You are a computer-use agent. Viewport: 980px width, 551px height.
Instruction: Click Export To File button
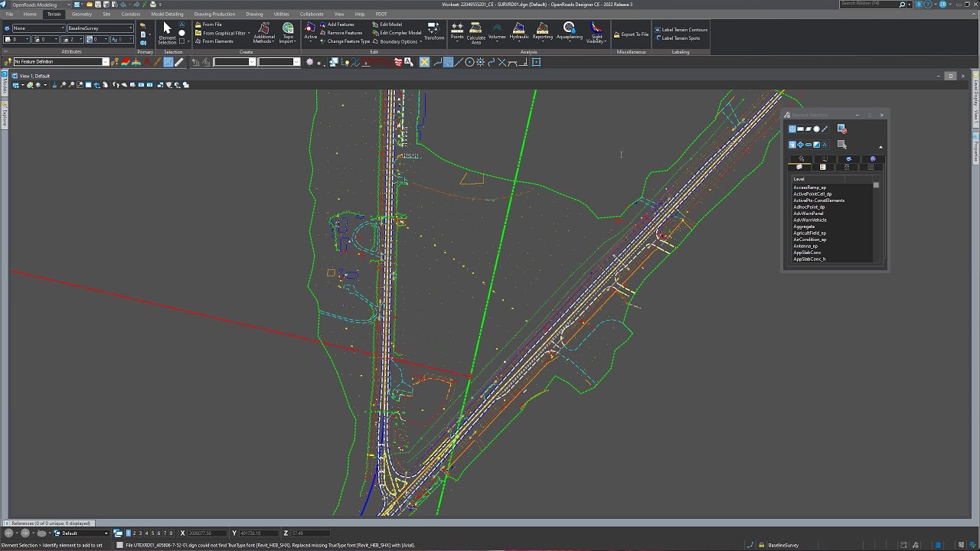(630, 34)
